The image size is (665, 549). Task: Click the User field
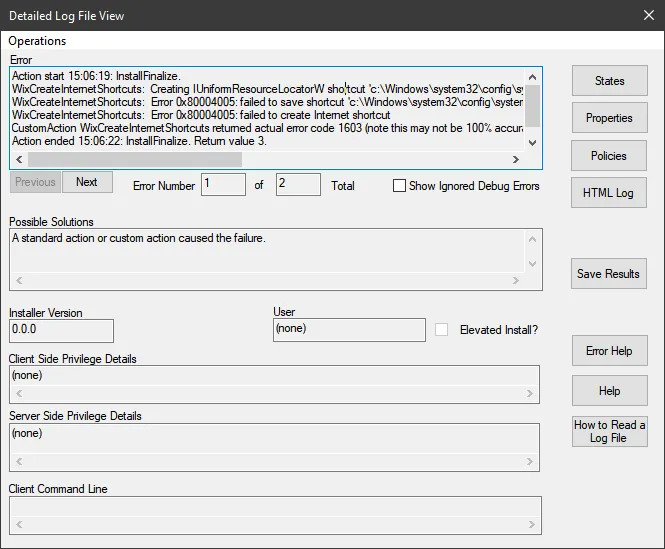[349, 330]
